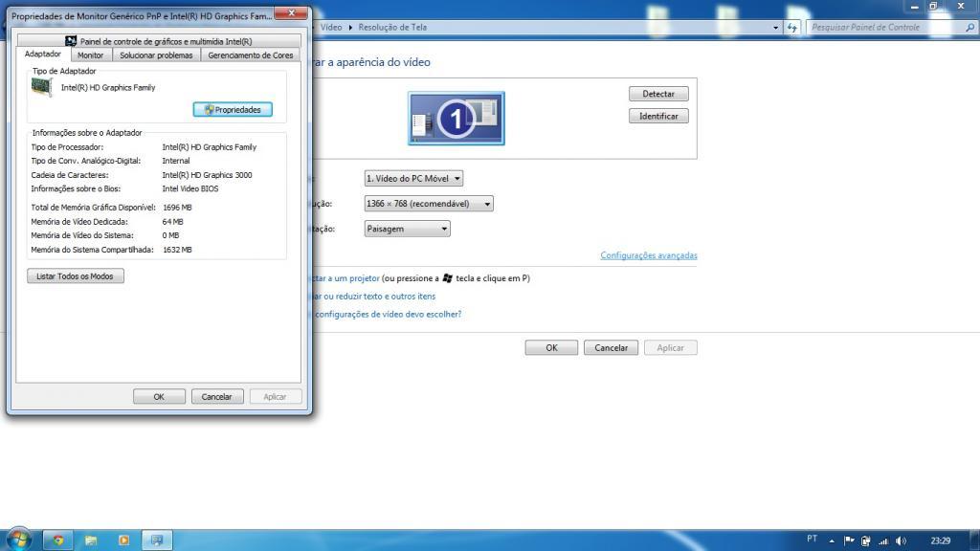Click the network signal icon in tray
The width and height of the screenshot is (980, 551).
(x=883, y=541)
